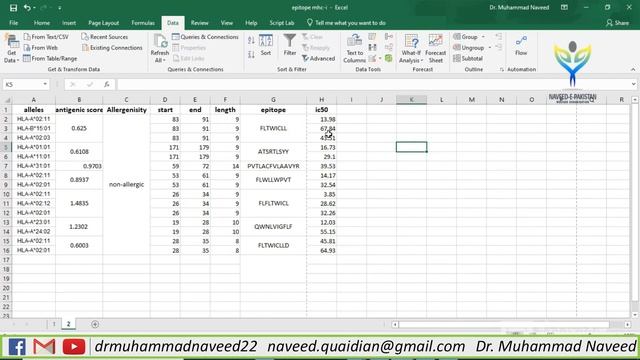Expand the formula bar
640x360 pixels.
point(633,84)
